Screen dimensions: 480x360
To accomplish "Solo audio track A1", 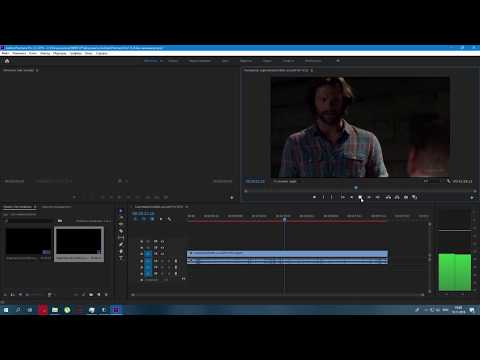I will (x=169, y=261).
